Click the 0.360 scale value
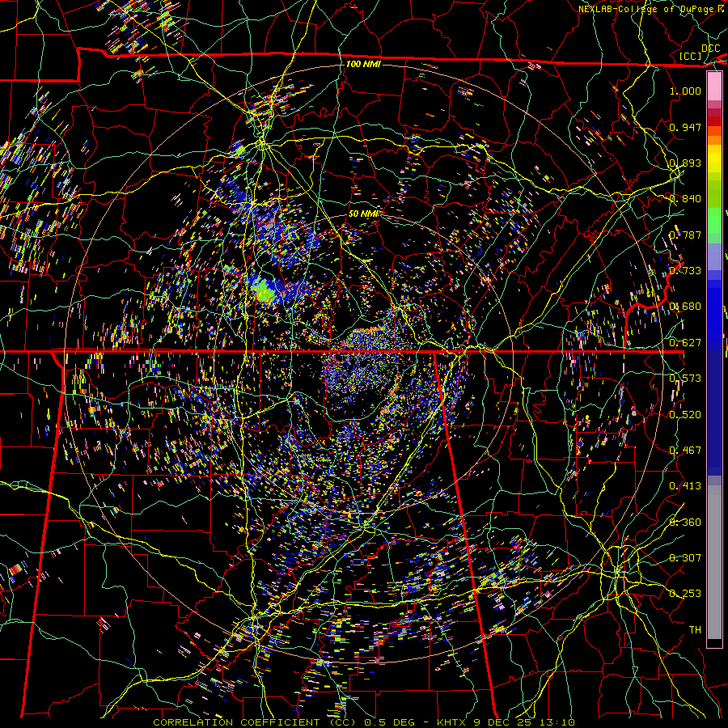Image resolution: width=728 pixels, height=728 pixels. (x=685, y=522)
